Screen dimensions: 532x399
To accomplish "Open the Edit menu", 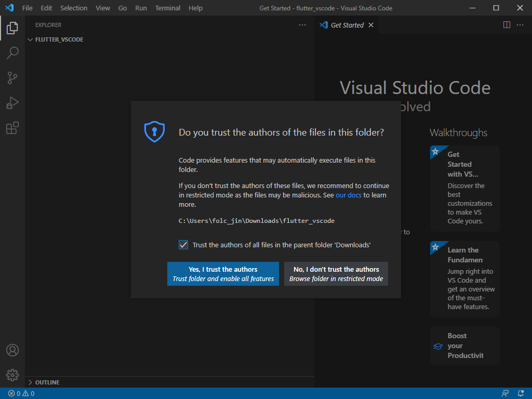I will [46, 8].
